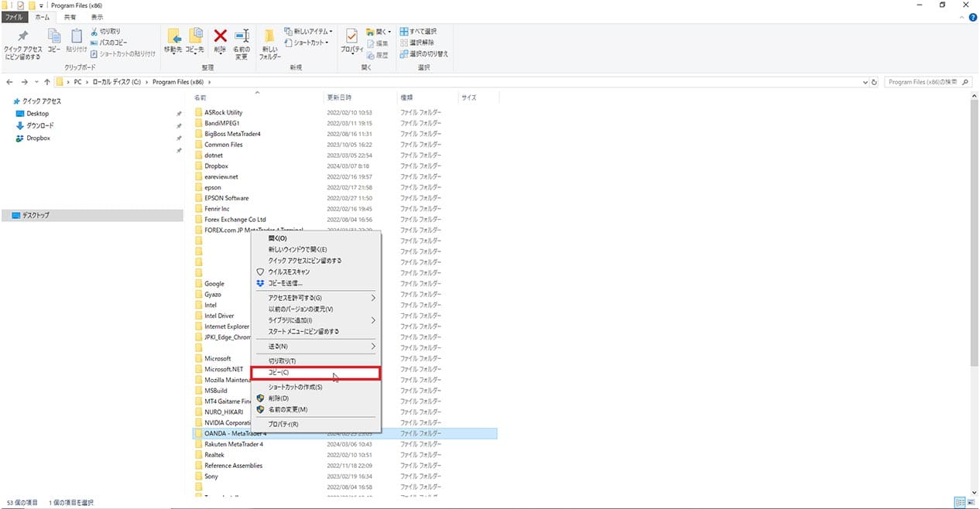Choose プロパティ(R) in the context menu
This screenshot has width=980, height=509.
tap(317, 424)
